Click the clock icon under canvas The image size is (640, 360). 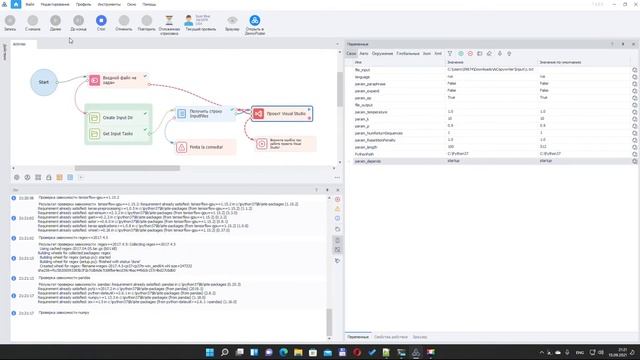(27, 178)
